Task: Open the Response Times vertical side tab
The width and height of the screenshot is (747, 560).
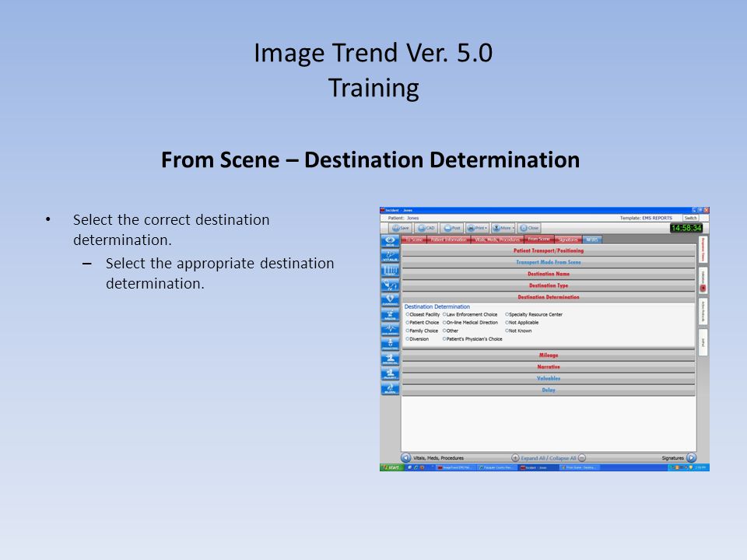Action: coord(703,250)
